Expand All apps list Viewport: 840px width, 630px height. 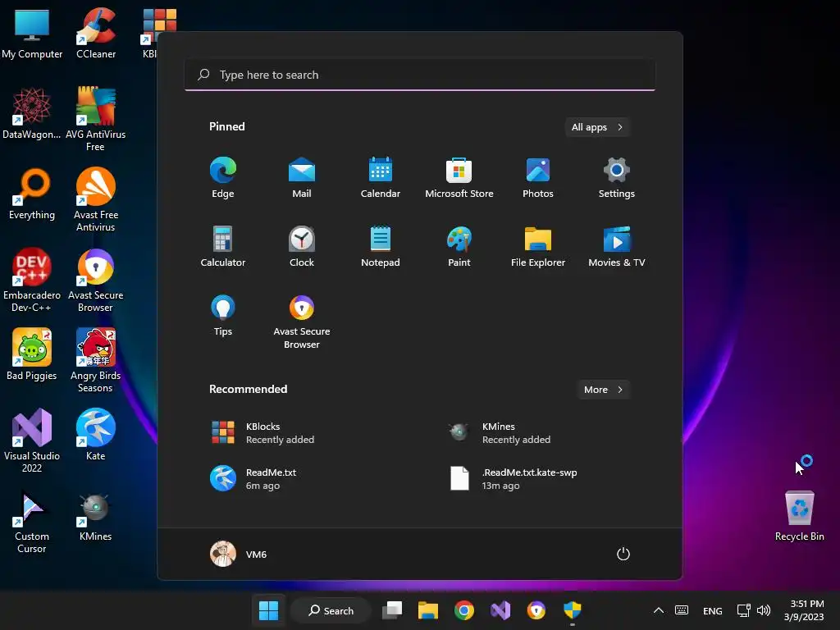click(597, 127)
